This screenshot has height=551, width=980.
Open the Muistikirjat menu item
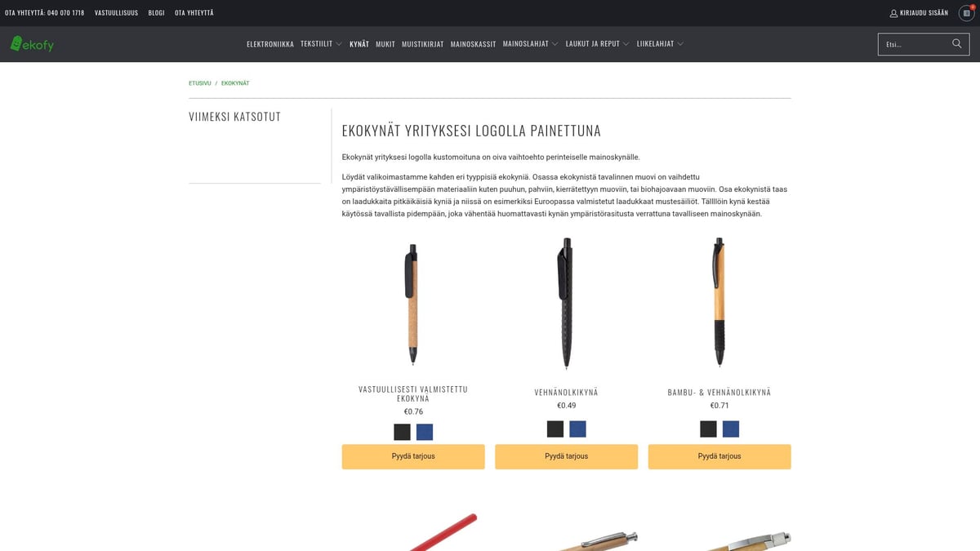point(422,44)
